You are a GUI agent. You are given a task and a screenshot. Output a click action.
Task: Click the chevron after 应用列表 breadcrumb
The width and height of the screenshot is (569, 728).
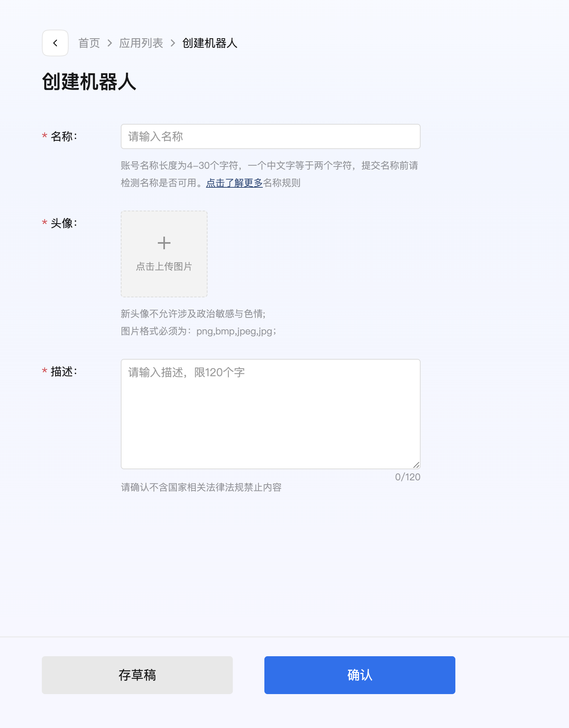pyautogui.click(x=173, y=43)
